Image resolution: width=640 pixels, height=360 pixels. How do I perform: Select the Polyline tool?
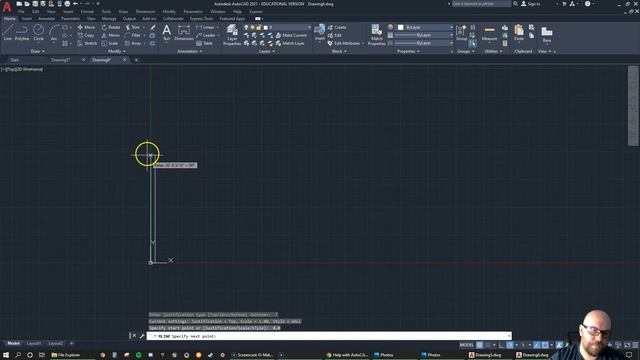22,32
